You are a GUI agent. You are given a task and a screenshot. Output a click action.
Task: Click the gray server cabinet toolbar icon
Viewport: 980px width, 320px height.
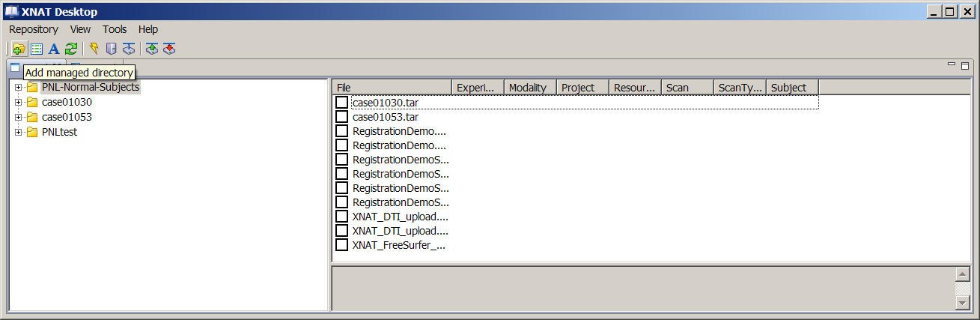point(111,49)
